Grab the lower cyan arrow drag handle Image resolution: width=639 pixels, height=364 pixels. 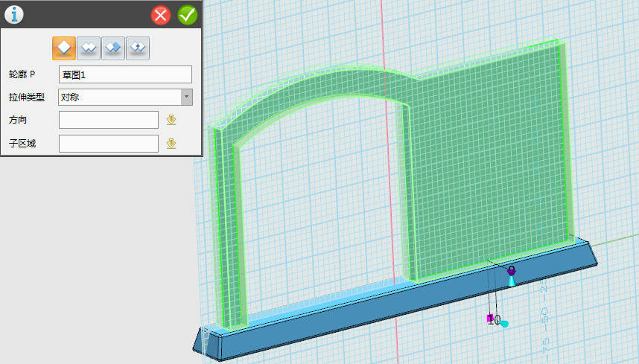coord(504,324)
